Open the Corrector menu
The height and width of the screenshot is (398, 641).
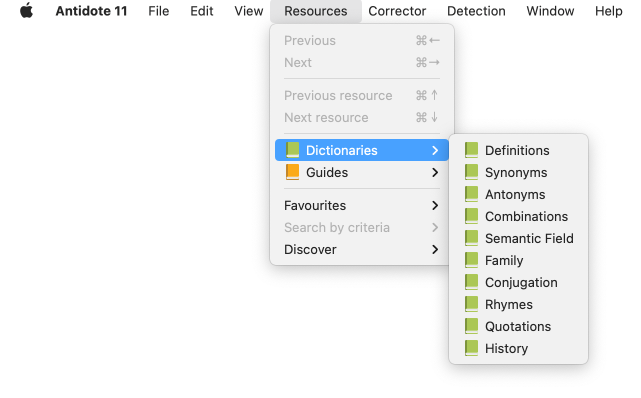click(397, 11)
